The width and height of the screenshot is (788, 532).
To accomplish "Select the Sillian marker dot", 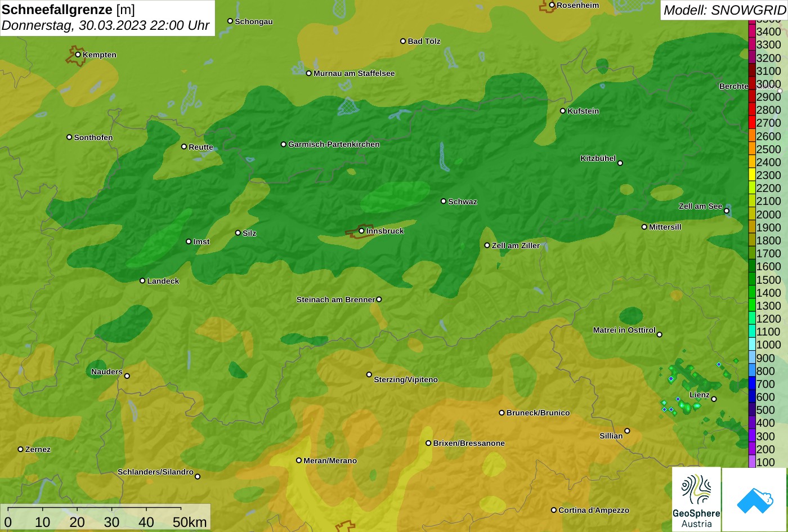I will pos(627,431).
